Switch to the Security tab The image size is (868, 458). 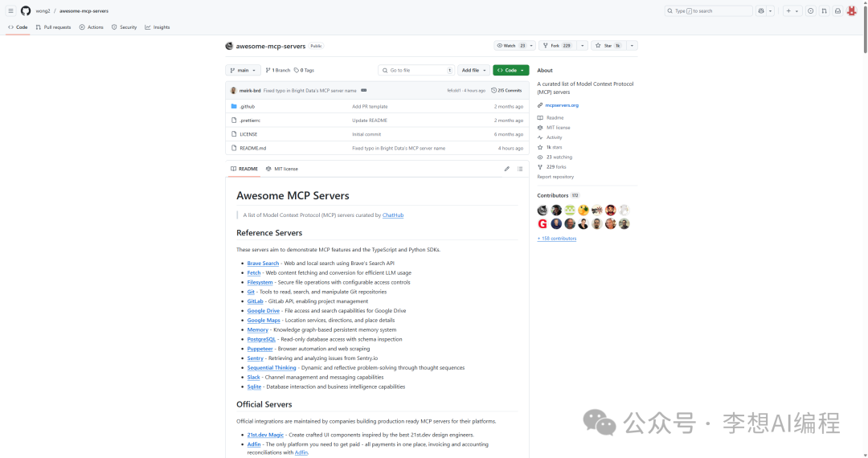point(124,27)
